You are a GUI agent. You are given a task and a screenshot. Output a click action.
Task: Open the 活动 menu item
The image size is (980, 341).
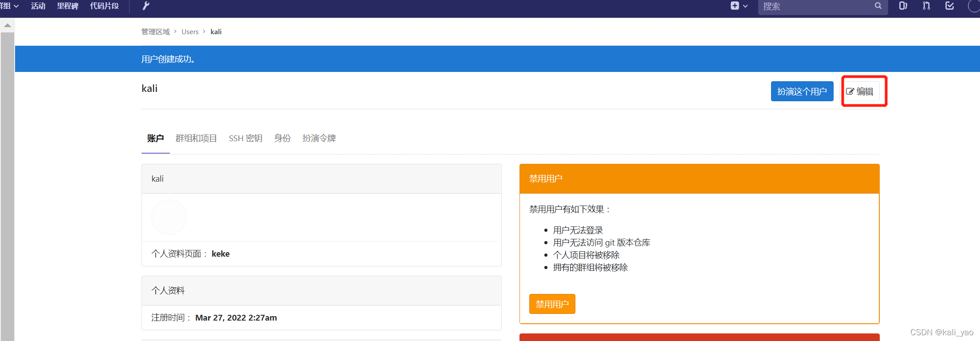tap(38, 6)
